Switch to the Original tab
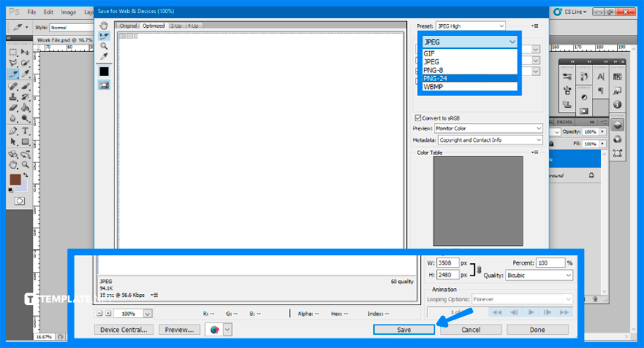The width and height of the screenshot is (644, 348). click(x=129, y=26)
